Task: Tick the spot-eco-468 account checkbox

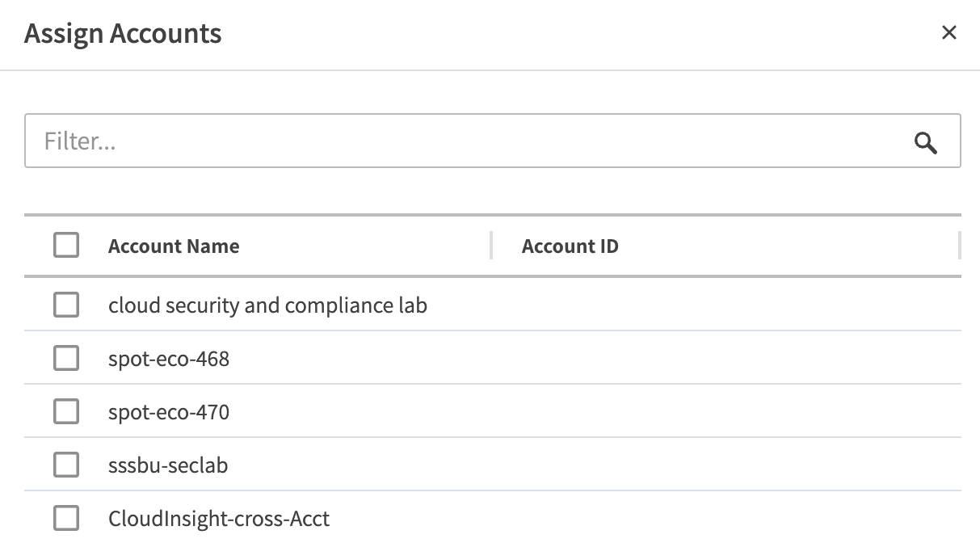Action: pos(66,358)
